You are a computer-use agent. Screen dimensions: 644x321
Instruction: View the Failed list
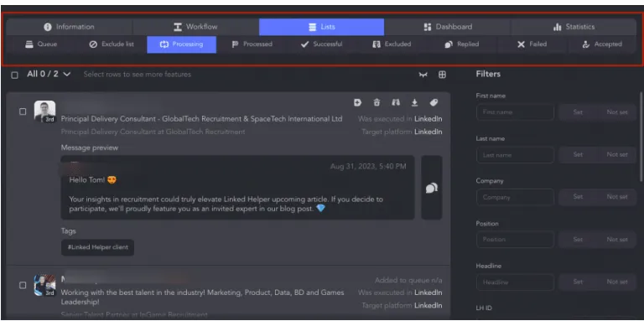tap(532, 44)
